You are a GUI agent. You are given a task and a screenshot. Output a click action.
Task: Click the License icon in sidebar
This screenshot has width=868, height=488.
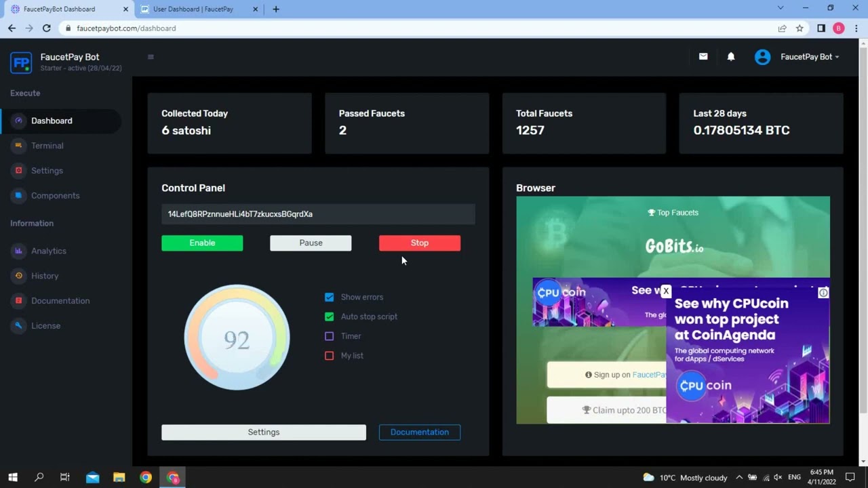point(18,326)
